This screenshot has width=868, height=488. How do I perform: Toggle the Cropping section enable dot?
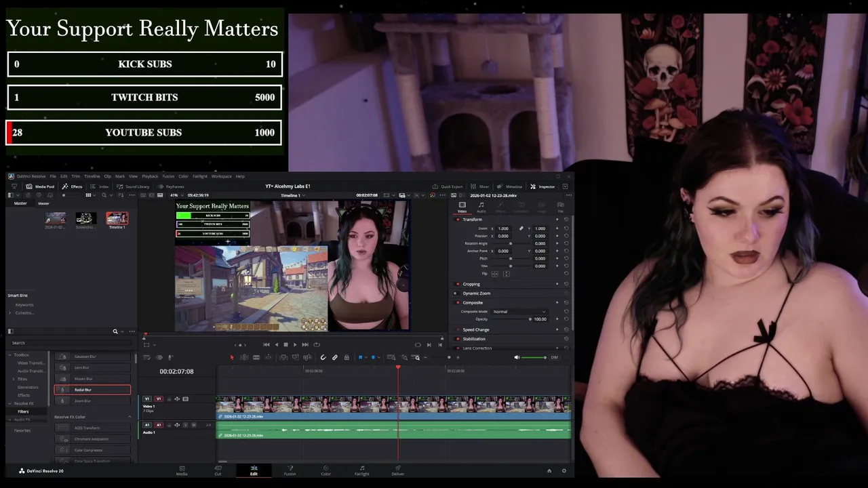tap(458, 284)
